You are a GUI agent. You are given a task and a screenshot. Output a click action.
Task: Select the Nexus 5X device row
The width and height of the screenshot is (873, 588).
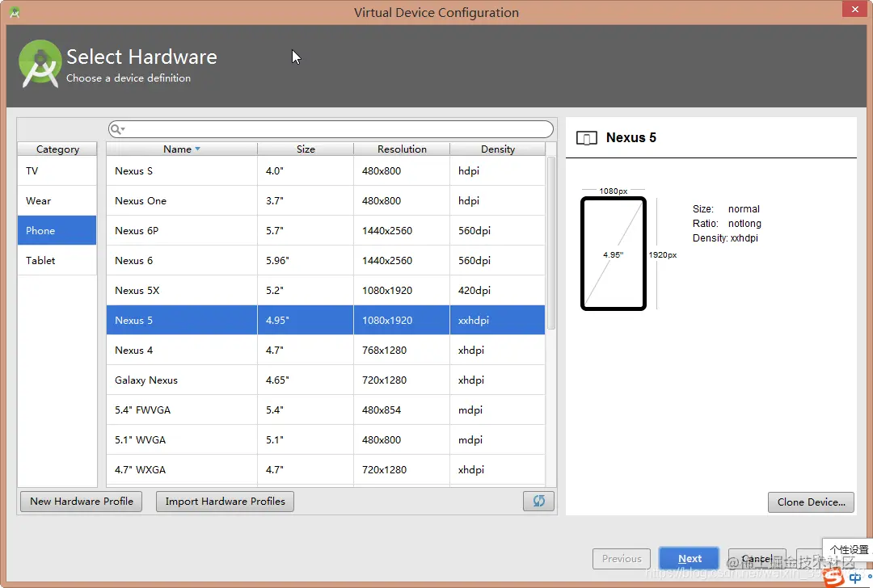pos(326,291)
